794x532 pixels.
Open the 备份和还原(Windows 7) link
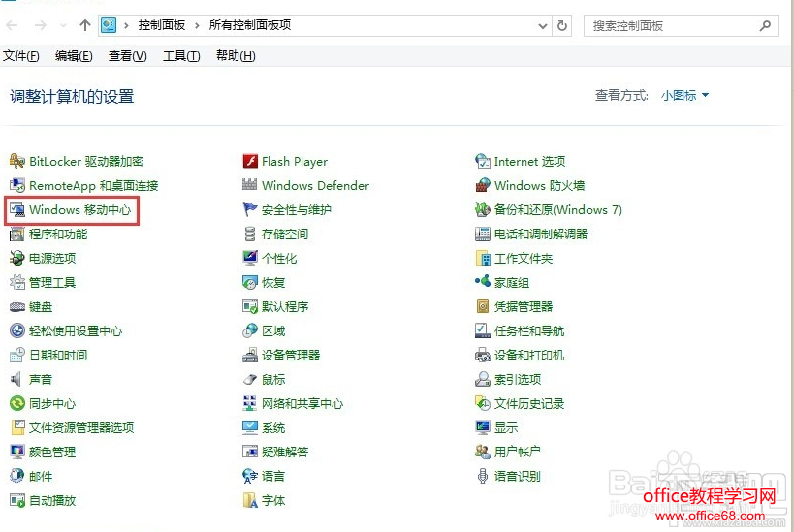tap(558, 209)
